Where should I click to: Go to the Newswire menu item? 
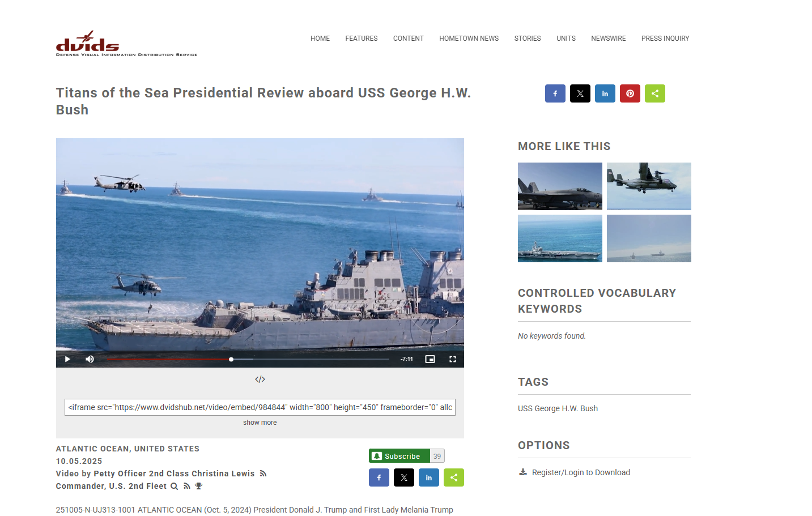tap(608, 39)
